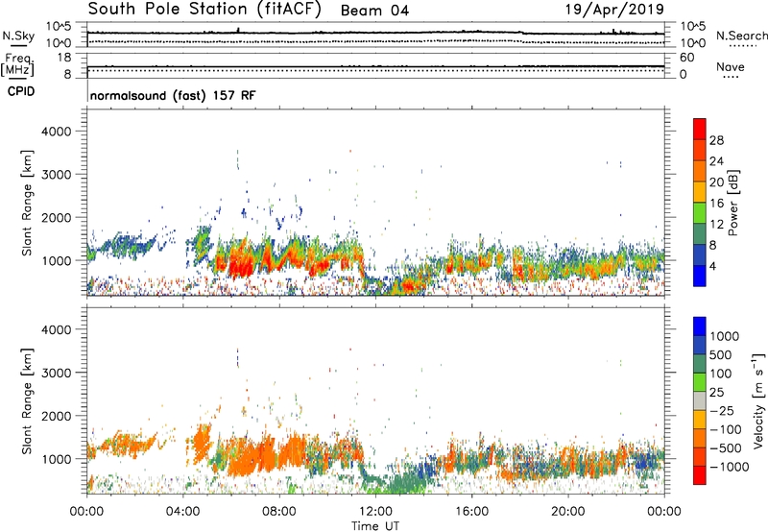Click the 'Time UT' axis label
Image resolution: width=768 pixels, height=532 pixels.
375,525
